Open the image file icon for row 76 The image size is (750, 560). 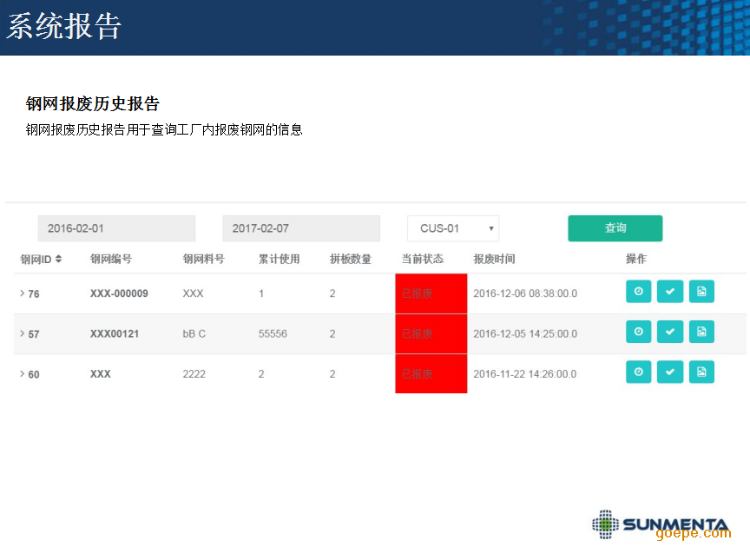pos(701,292)
